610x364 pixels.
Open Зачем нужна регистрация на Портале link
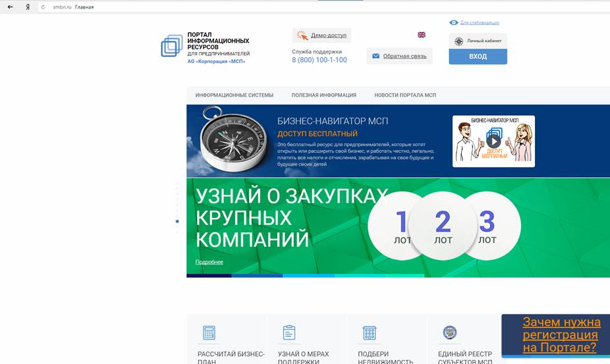[x=561, y=334]
